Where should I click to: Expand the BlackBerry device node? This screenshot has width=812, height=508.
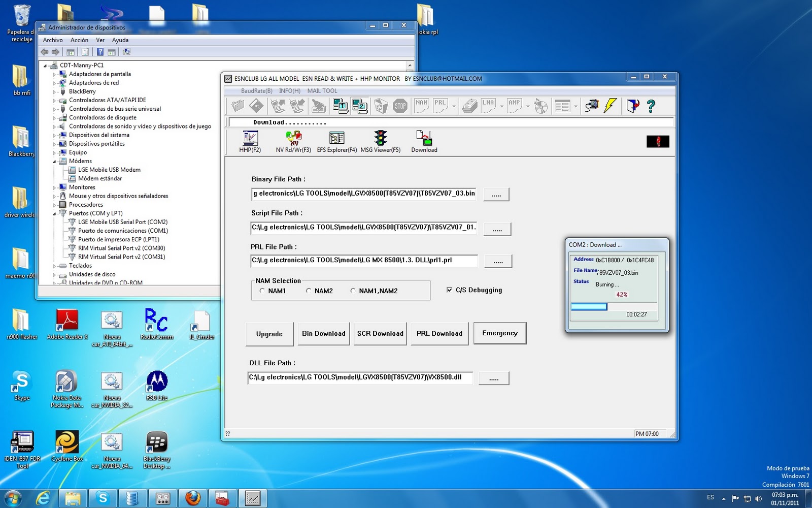click(54, 92)
